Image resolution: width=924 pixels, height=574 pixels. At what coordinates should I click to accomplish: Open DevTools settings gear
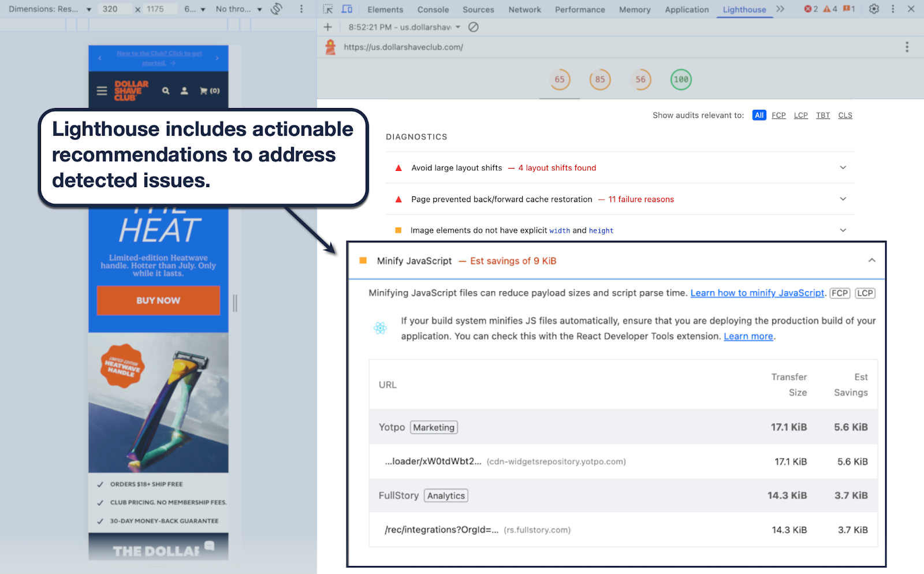(x=874, y=9)
